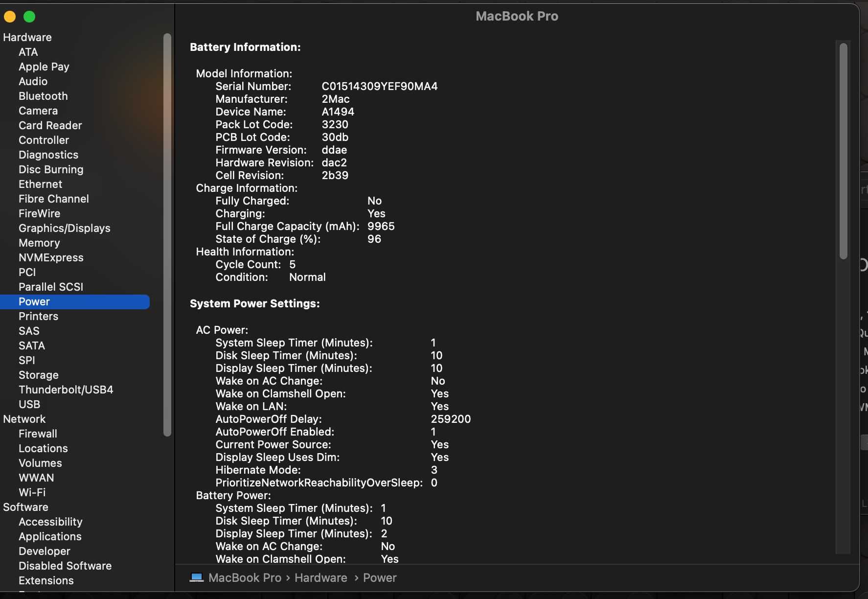
Task: Select Ethernet in the sidebar
Action: 41,184
